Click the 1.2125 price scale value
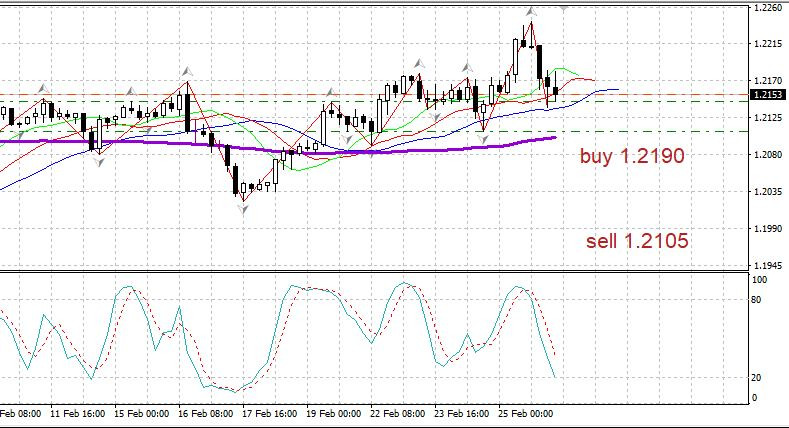The height and width of the screenshot is (428, 789). [x=768, y=118]
